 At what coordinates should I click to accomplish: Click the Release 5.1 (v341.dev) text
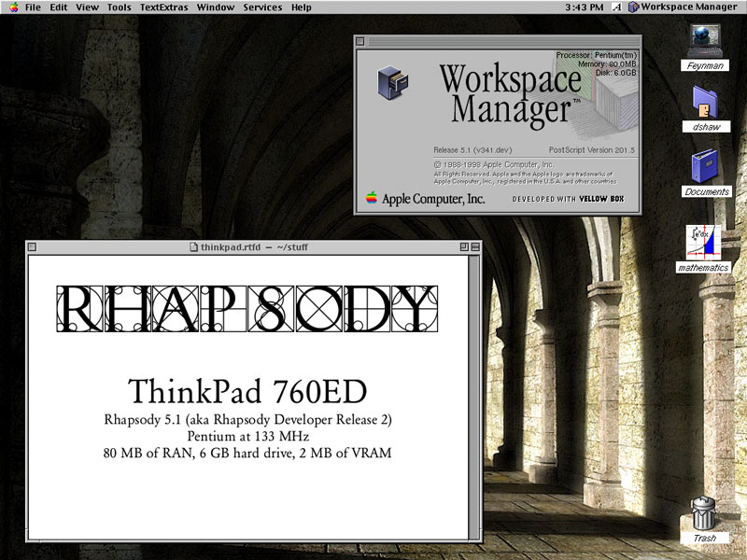pyautogui.click(x=472, y=150)
